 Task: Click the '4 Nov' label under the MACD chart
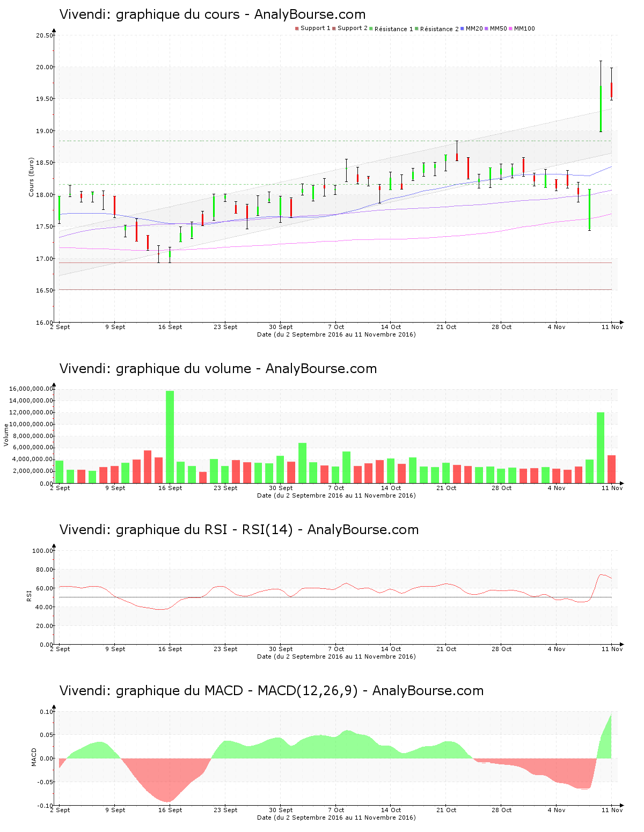point(557,810)
